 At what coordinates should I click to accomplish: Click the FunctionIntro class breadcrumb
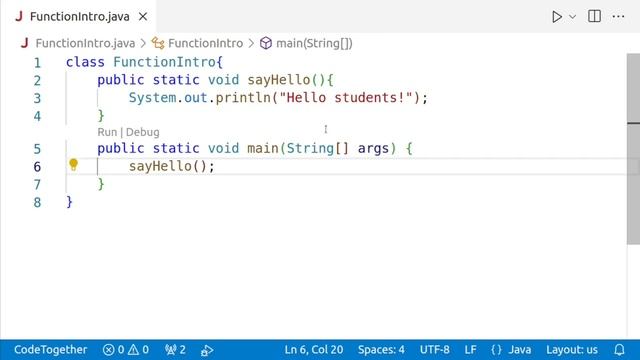pyautogui.click(x=205, y=43)
